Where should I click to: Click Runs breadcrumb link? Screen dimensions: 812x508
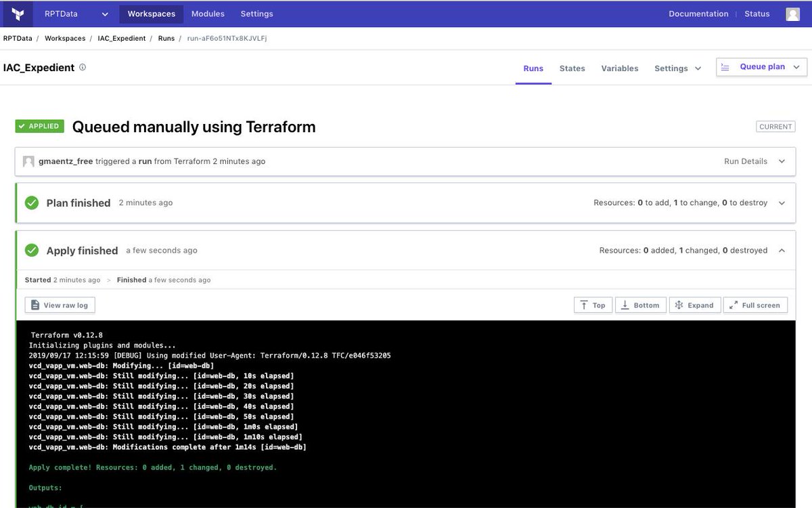click(166, 39)
